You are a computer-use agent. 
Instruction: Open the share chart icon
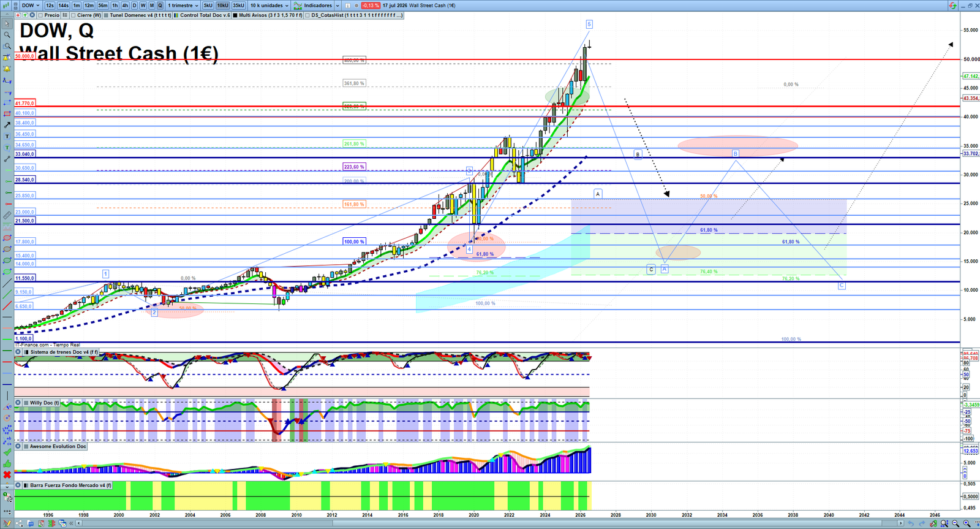click(x=20, y=523)
